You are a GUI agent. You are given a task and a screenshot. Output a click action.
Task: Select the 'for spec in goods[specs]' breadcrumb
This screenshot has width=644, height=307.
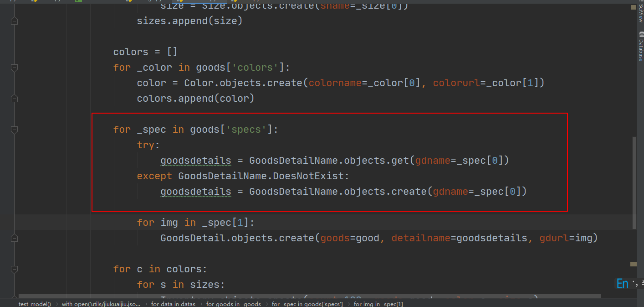tap(307, 304)
